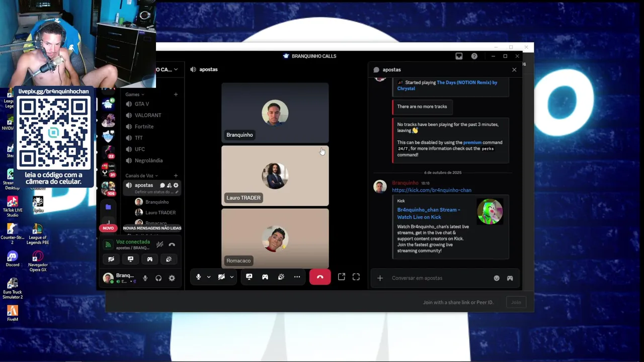Viewport: 644px width, 362px height.
Task: Click the premium command link
Action: (x=472, y=143)
